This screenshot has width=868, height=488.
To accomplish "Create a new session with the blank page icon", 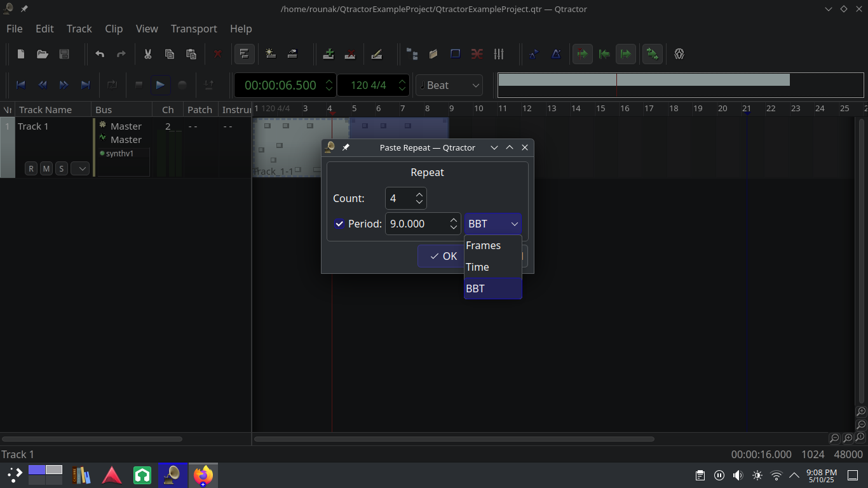I will click(x=21, y=54).
